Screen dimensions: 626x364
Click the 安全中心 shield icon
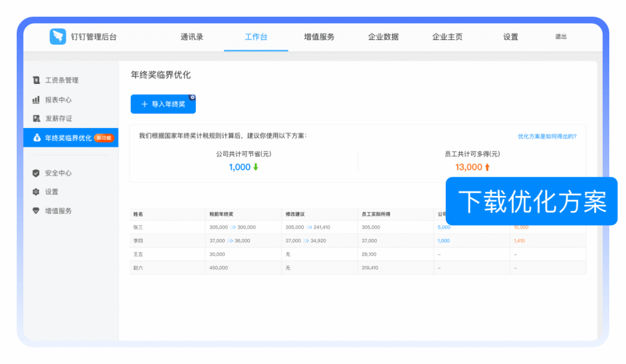tap(37, 173)
